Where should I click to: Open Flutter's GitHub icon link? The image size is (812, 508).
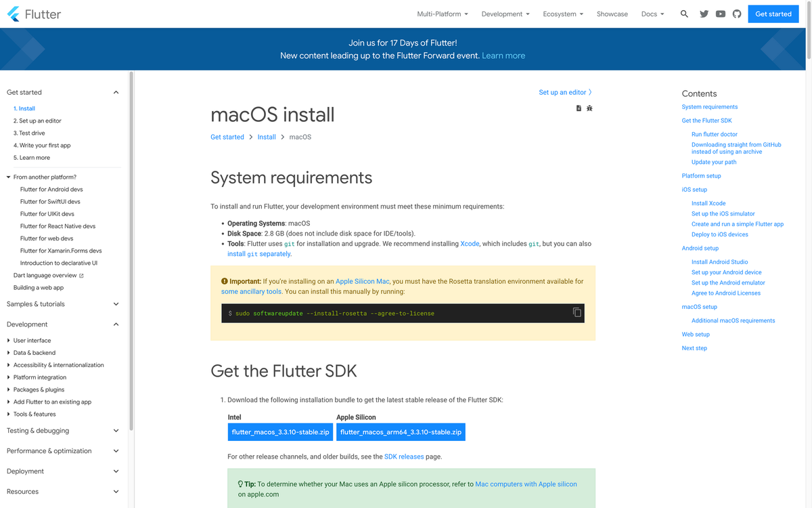[x=737, y=14]
